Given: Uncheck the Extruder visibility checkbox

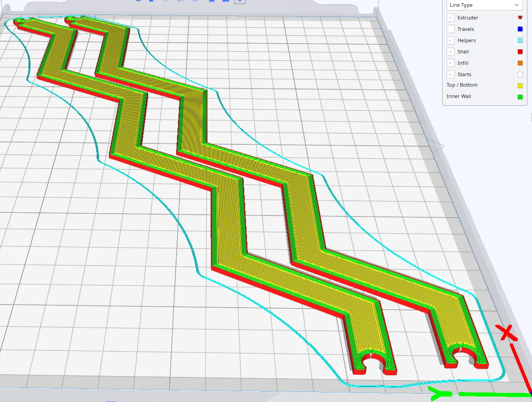Looking at the screenshot, I should click(451, 18).
